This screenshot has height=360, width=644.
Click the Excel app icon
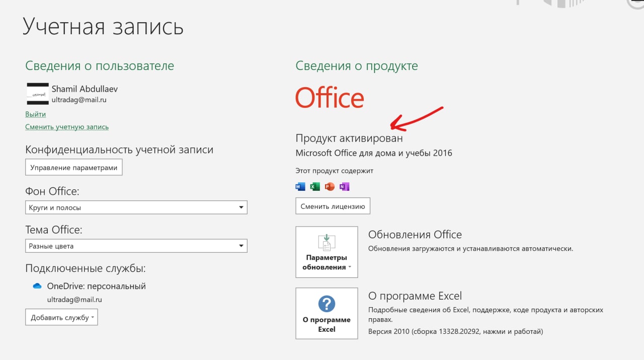(x=315, y=187)
